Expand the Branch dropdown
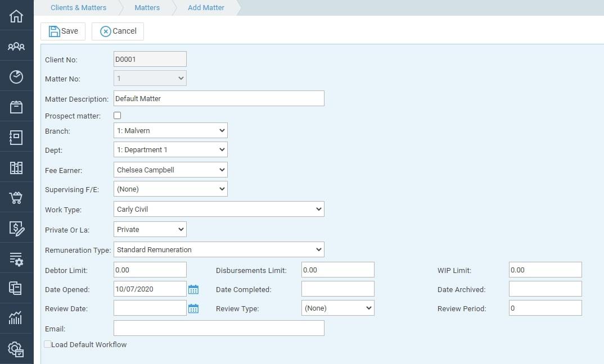Screen dimensions: 604x364 tap(170, 131)
